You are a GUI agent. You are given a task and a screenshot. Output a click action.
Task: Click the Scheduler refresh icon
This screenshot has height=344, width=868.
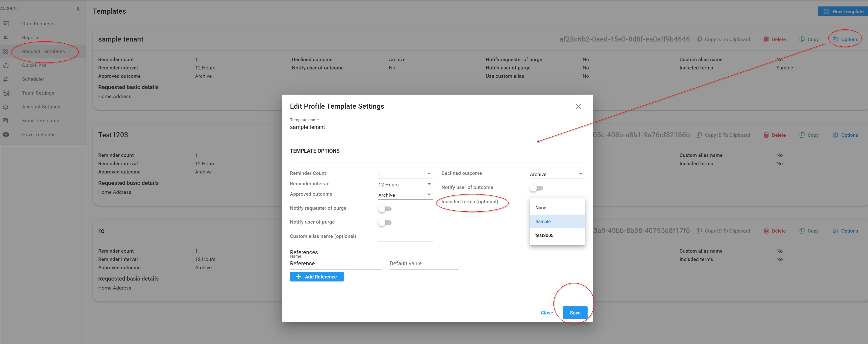tap(6, 79)
